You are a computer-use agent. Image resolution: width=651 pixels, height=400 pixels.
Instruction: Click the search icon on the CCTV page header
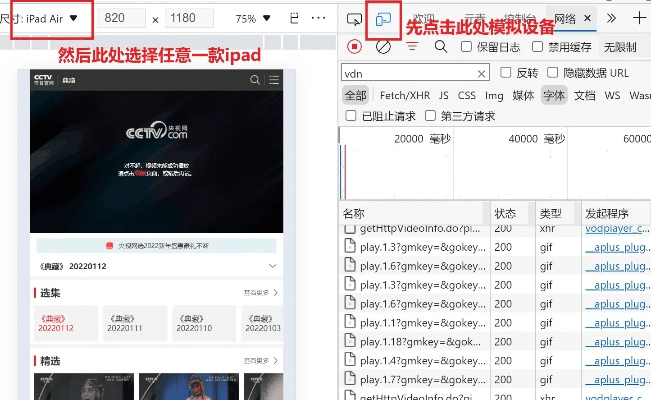(255, 80)
